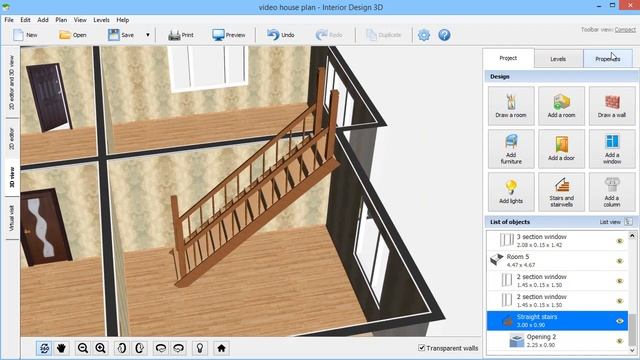Print the plan using the Print icon

[174, 35]
